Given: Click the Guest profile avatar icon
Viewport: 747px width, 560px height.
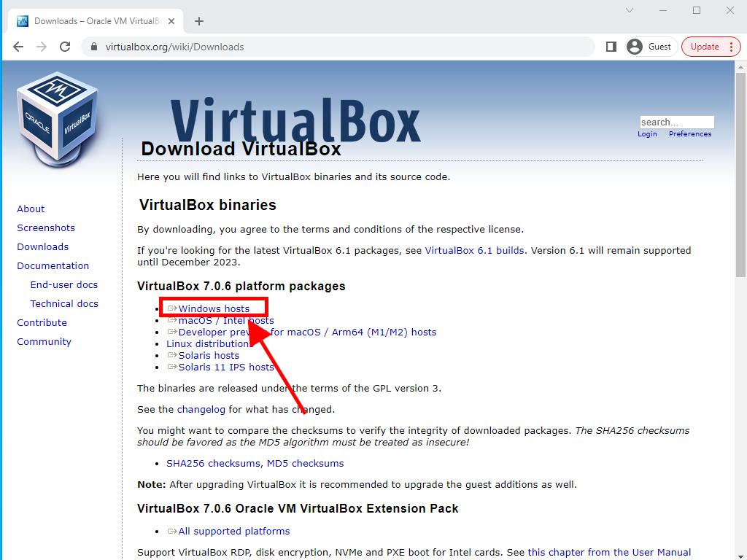Looking at the screenshot, I should (635, 47).
